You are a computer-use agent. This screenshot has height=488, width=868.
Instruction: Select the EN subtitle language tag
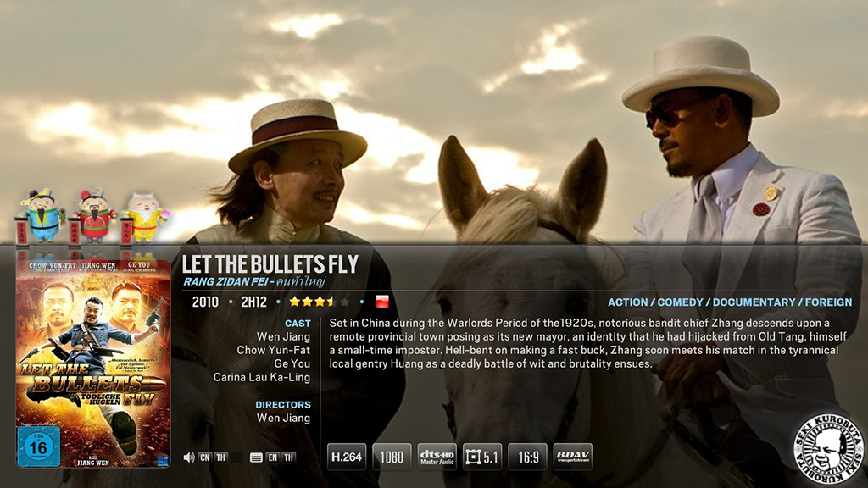[272, 457]
